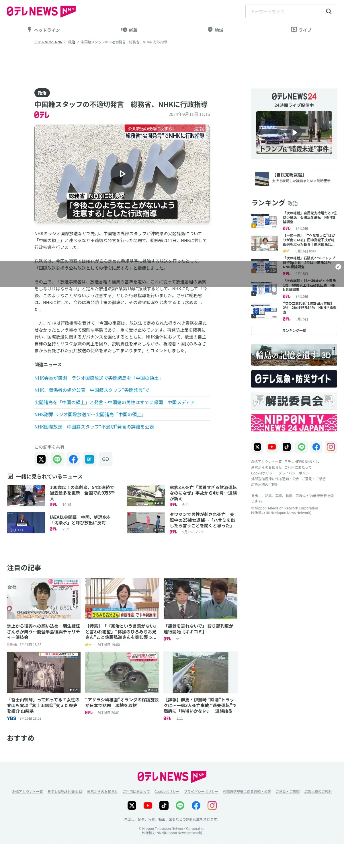Open sidebar TikTok icon

pyautogui.click(x=287, y=447)
